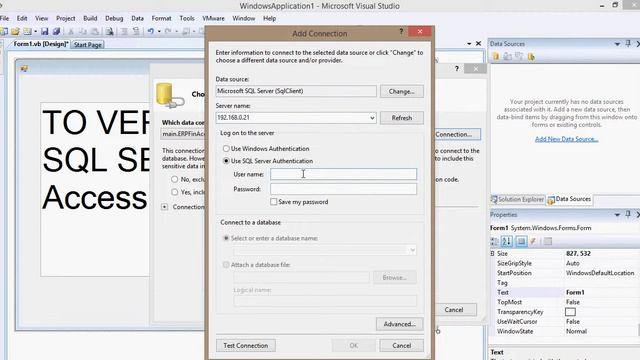Select Use Windows Authentication
The width and height of the screenshot is (640, 360).
click(226, 149)
